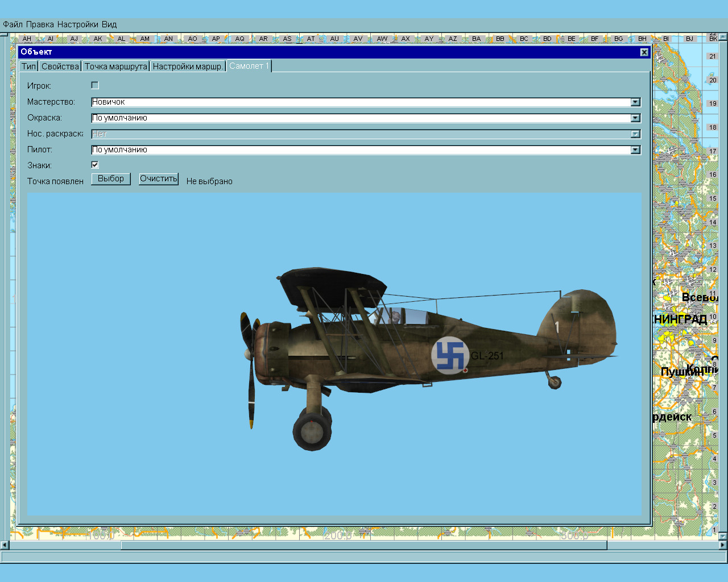The width and height of the screenshot is (728, 582).
Task: Expand the Мастерство dropdown arrow
Action: click(x=635, y=102)
